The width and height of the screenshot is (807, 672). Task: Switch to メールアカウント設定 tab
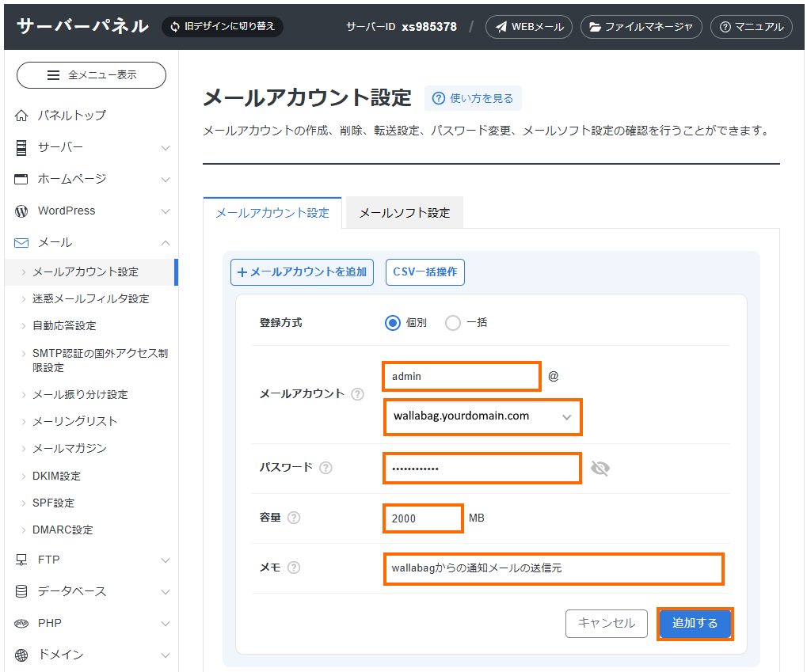pos(272,212)
